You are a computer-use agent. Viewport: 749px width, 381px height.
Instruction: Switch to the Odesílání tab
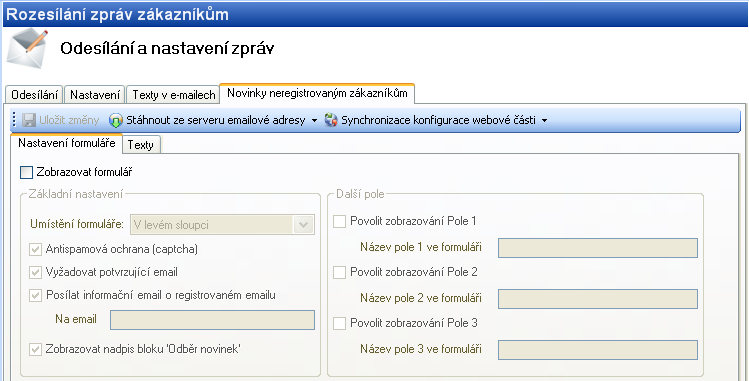click(34, 95)
